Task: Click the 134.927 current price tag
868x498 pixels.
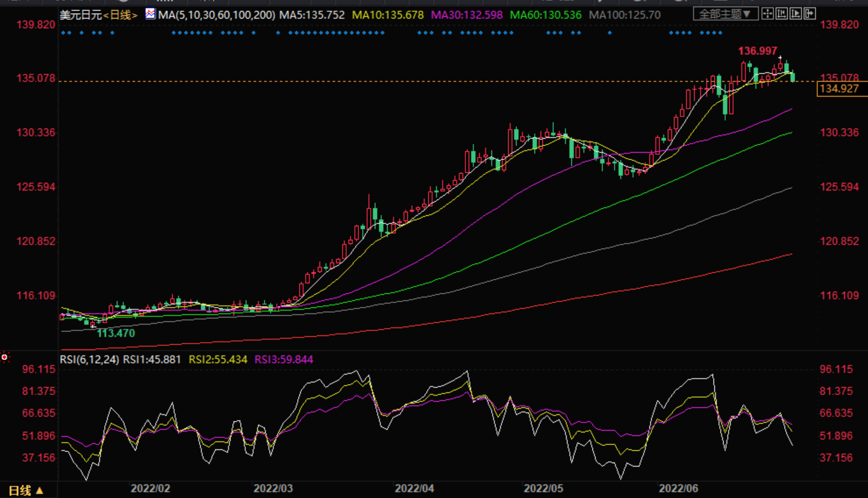Action: (x=839, y=89)
